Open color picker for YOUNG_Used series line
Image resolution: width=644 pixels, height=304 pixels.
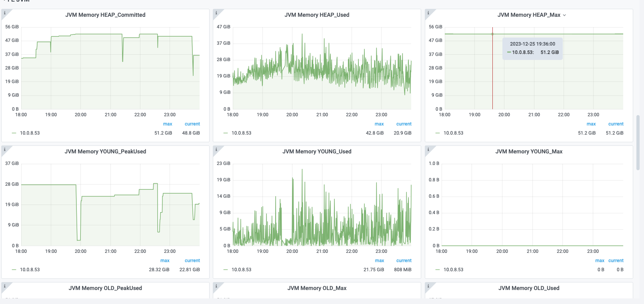point(226,270)
